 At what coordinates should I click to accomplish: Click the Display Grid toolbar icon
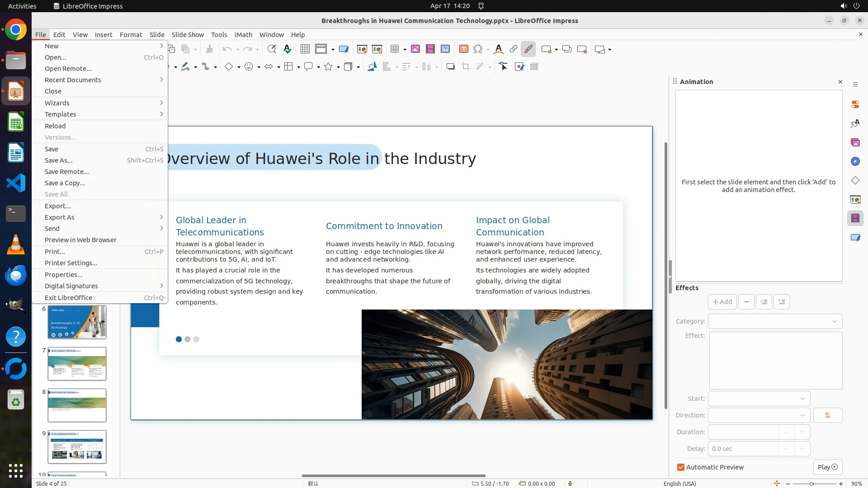tap(305, 49)
